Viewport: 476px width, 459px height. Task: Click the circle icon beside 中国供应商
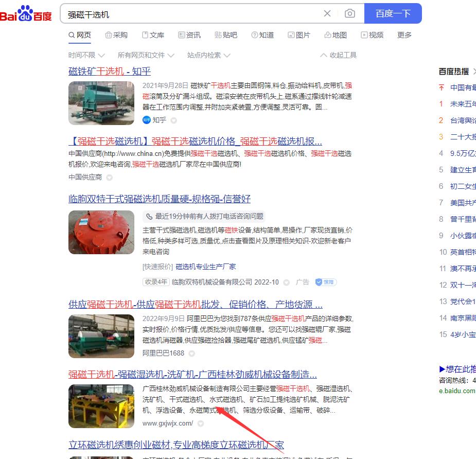(110, 178)
